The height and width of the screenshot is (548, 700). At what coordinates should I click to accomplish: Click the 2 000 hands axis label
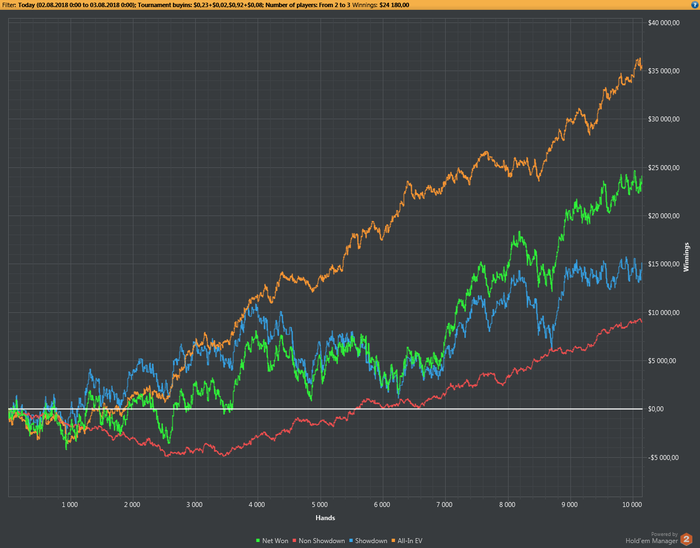click(x=132, y=505)
